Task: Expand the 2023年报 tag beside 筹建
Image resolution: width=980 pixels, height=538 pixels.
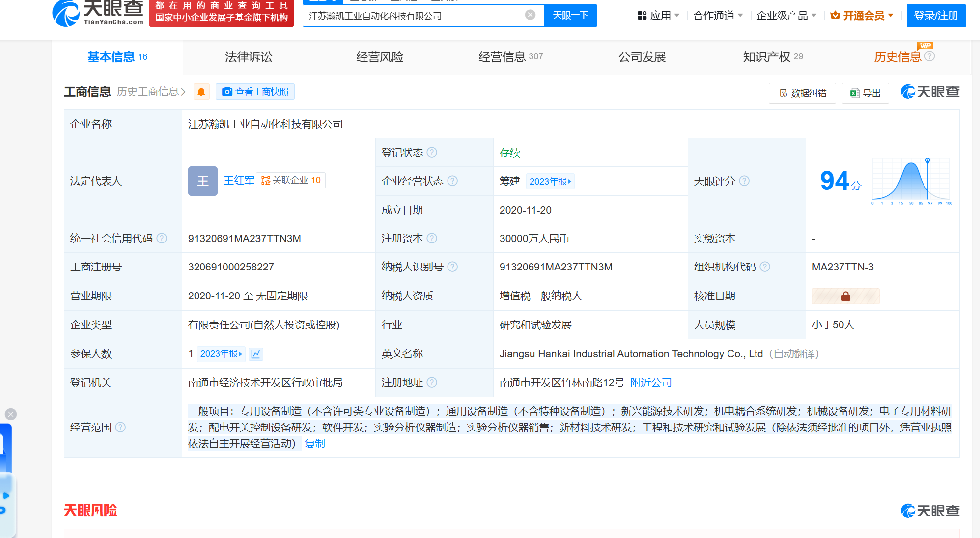Action: coord(550,181)
